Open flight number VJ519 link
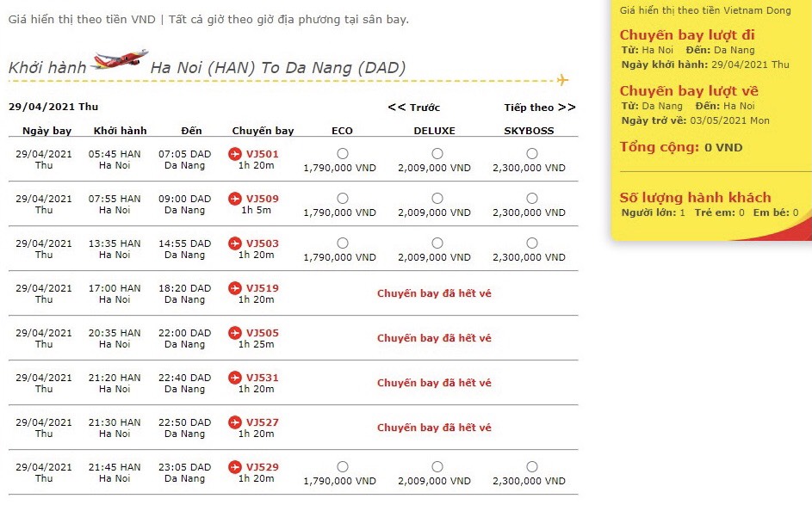812x511 pixels. coord(262,288)
